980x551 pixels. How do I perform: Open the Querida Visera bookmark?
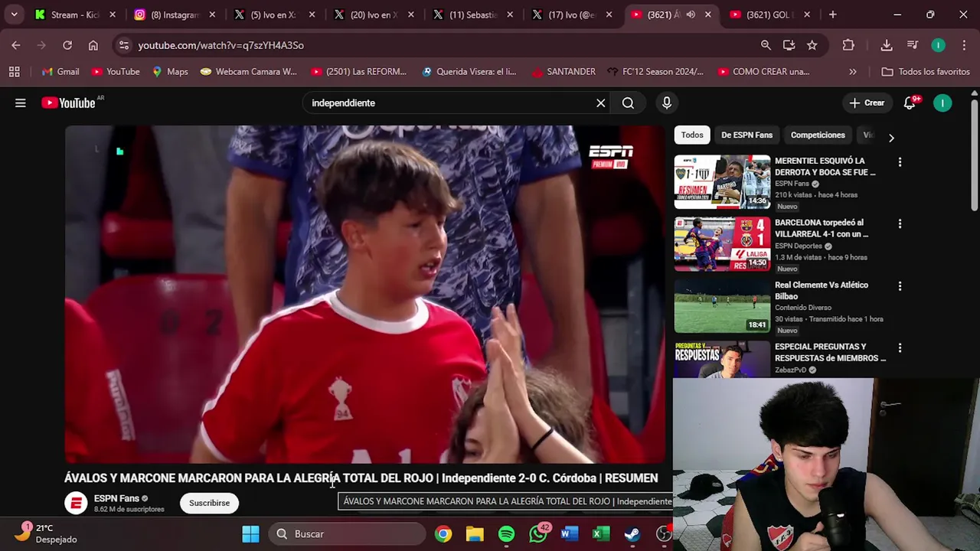pos(469,71)
